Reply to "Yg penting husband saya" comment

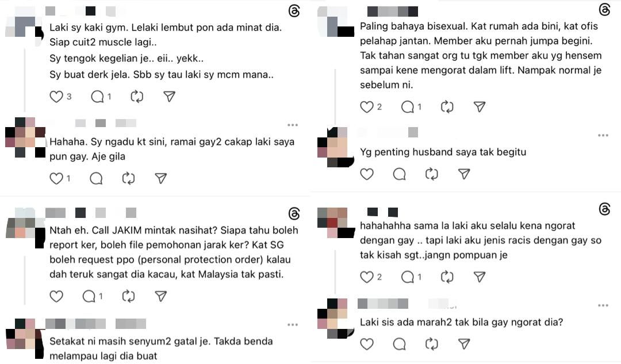click(x=399, y=174)
